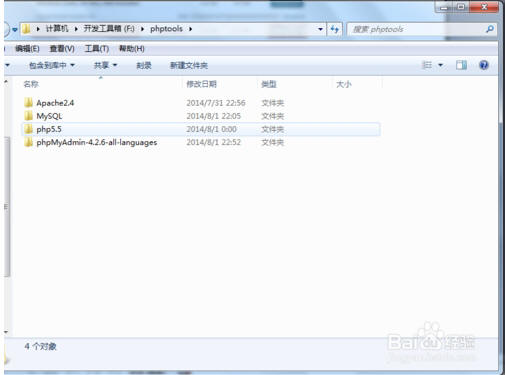Click phptools in the address breadcrumb

tap(166, 29)
